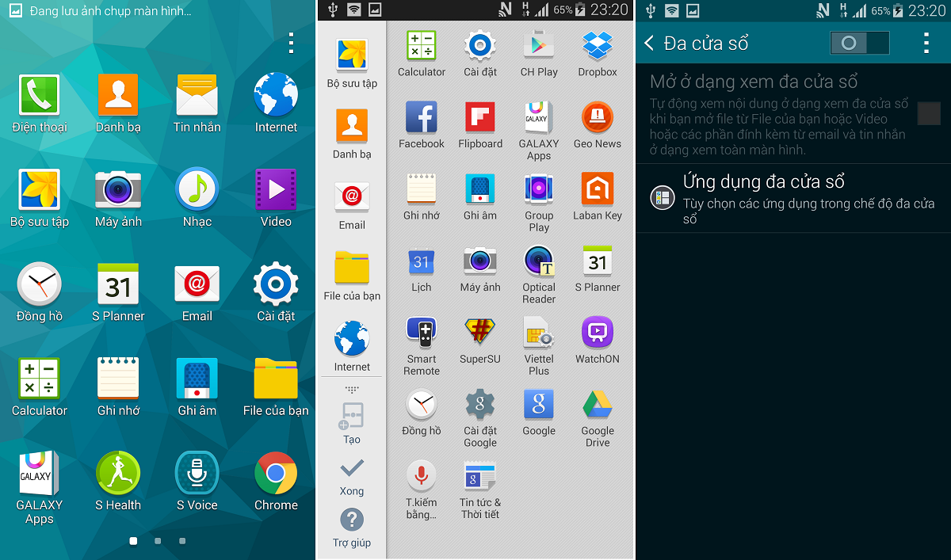Tap the multi-window tray drag handle
Image resolution: width=951 pixels, height=560 pixels.
(352, 390)
